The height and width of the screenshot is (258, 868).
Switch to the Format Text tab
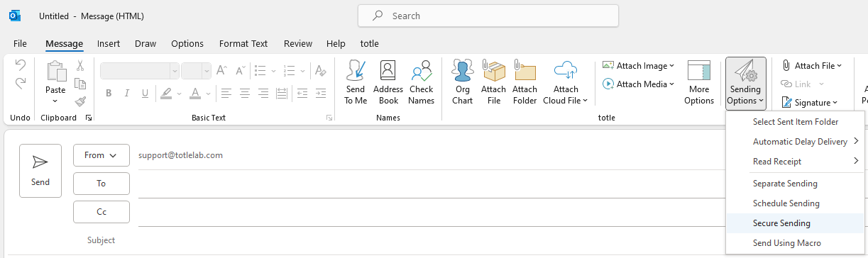pyautogui.click(x=243, y=44)
